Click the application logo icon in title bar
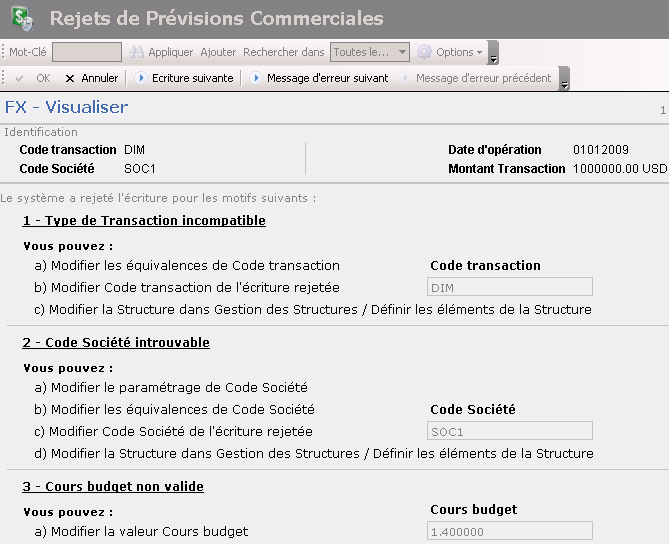669x544 pixels. 21,19
